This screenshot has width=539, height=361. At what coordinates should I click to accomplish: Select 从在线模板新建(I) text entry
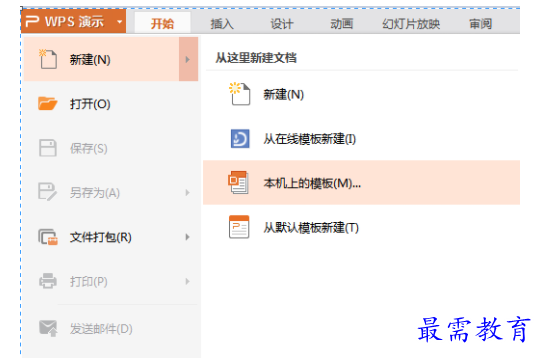pyautogui.click(x=309, y=139)
